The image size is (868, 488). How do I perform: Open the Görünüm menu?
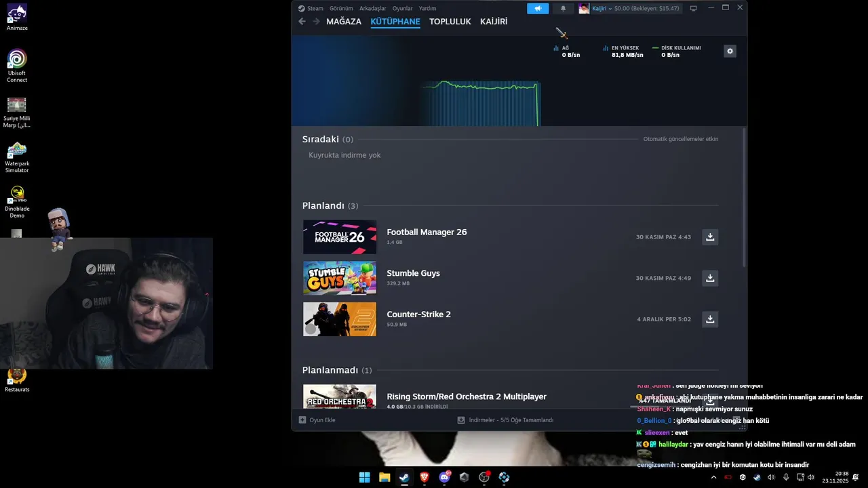pyautogui.click(x=341, y=8)
